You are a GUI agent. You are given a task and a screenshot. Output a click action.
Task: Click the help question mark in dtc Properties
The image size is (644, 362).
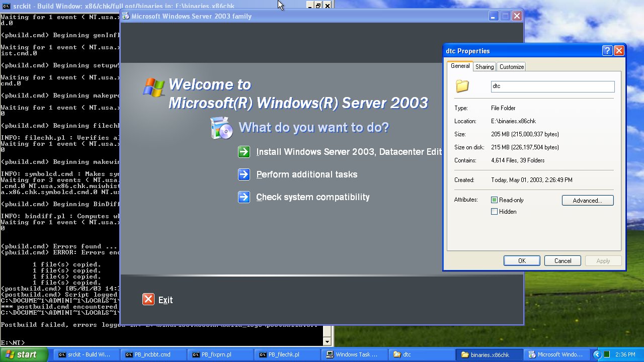coord(607,51)
